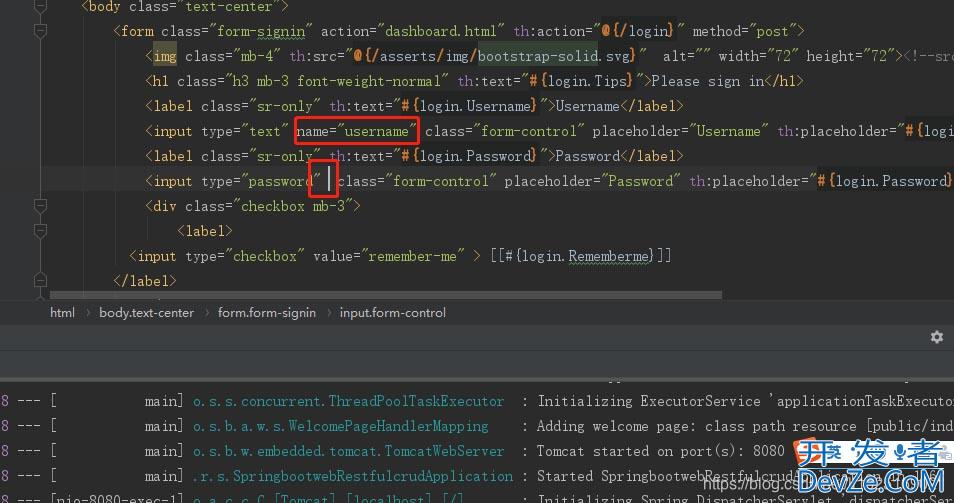The image size is (954, 503).
Task: Collapse the form tag fold marker
Action: 40,30
